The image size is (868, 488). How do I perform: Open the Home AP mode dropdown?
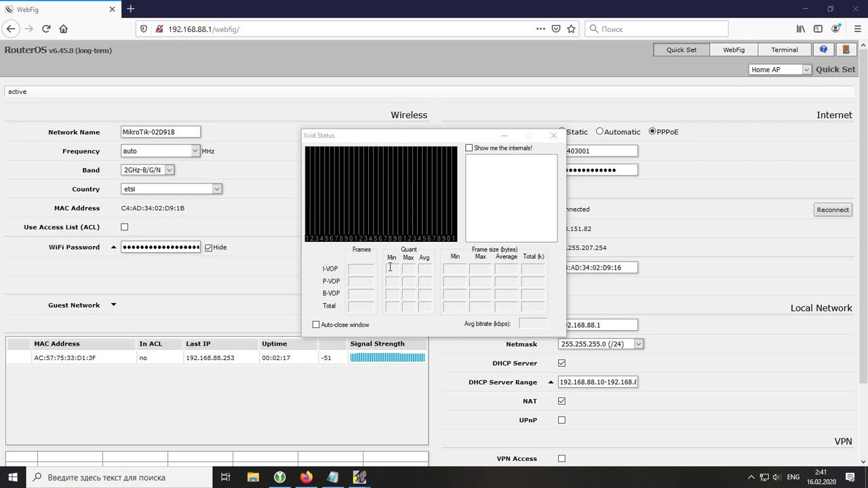pos(780,69)
